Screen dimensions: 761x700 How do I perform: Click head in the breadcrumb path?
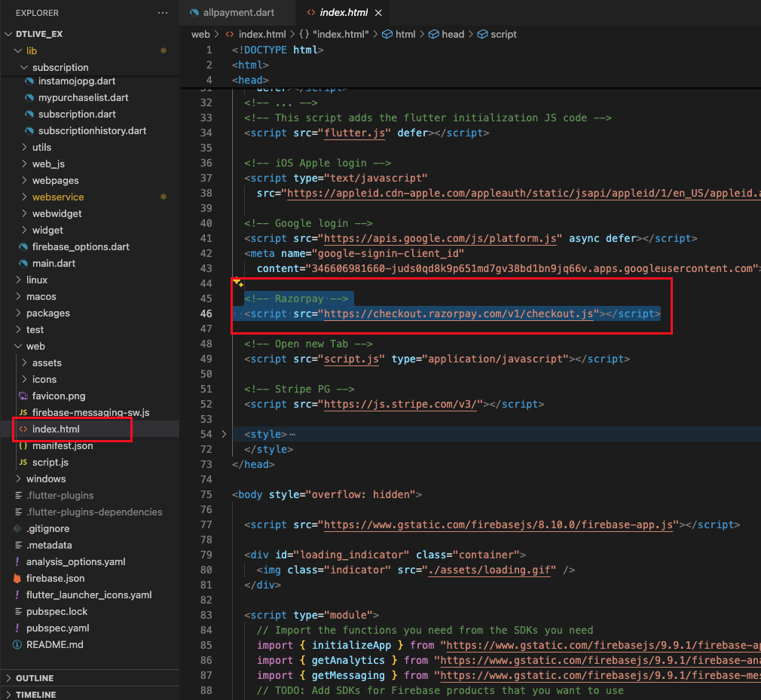point(453,34)
